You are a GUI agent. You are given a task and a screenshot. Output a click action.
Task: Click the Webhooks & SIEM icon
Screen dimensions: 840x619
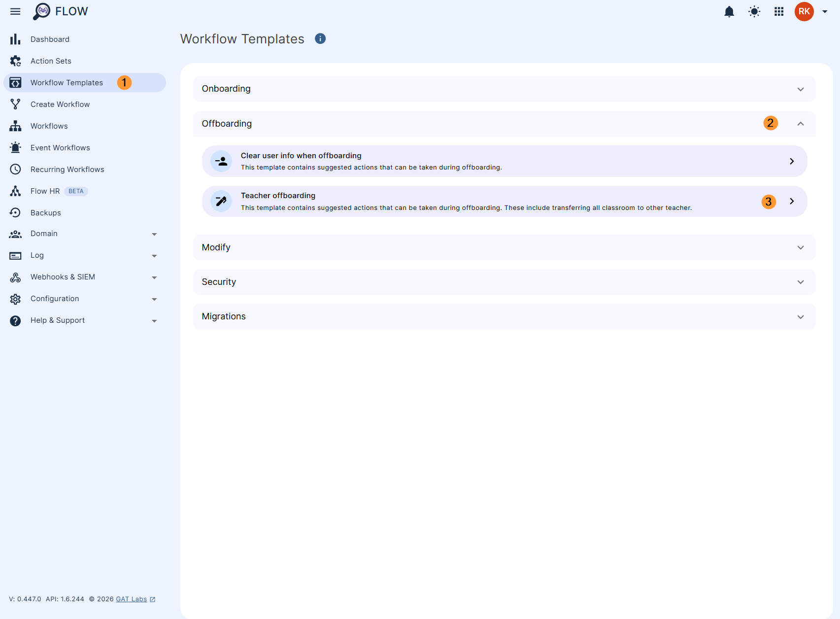15,277
